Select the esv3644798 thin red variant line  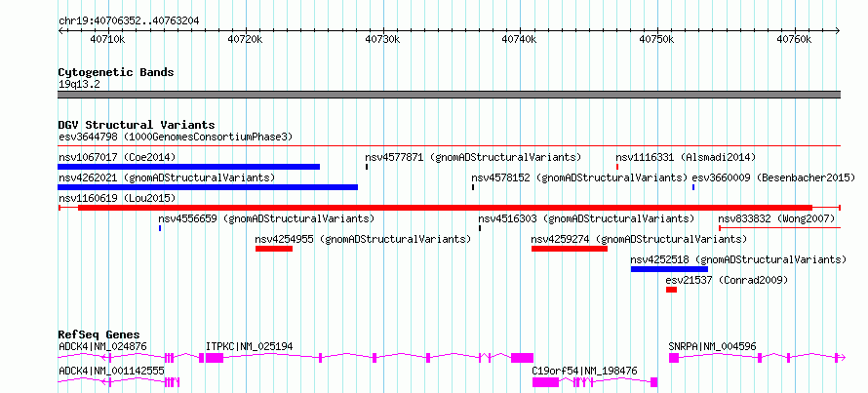pyautogui.click(x=449, y=146)
